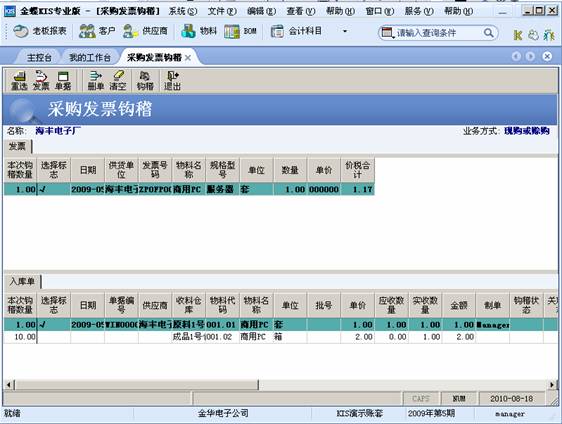The width and height of the screenshot is (562, 424).
Task: Open the 老板报表 boss report icon
Action: 40,32
